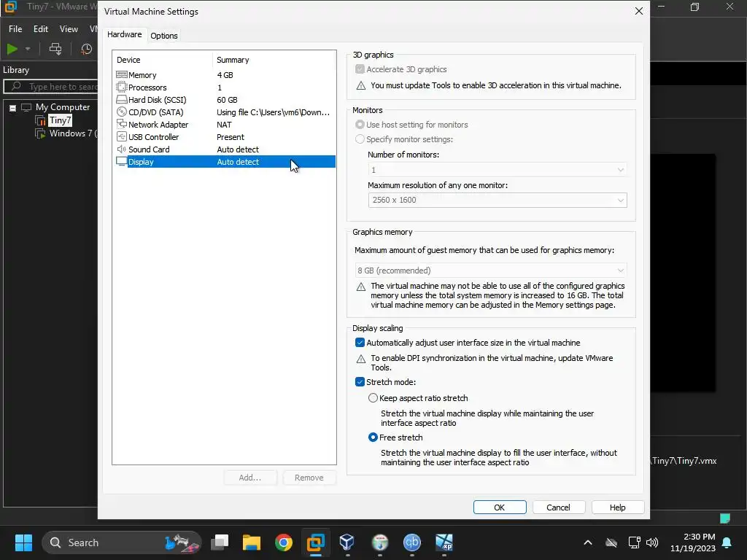Click the Cancel button
The width and height of the screenshot is (747, 560).
(558, 507)
